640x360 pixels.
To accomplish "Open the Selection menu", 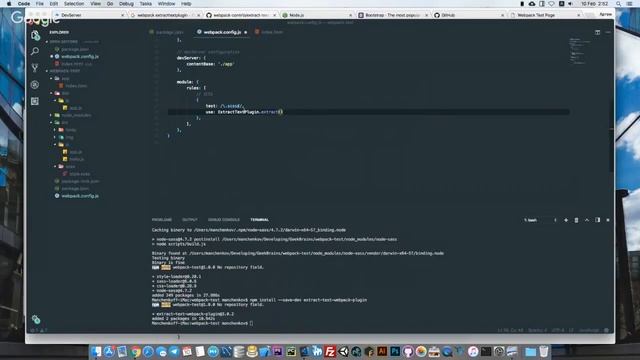I will tap(74, 4).
